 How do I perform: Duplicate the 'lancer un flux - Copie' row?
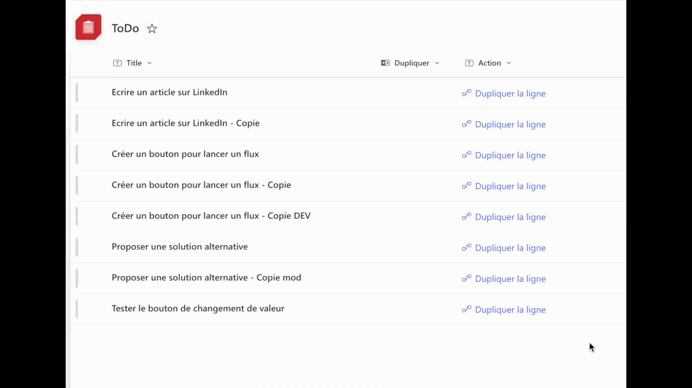[x=504, y=186]
